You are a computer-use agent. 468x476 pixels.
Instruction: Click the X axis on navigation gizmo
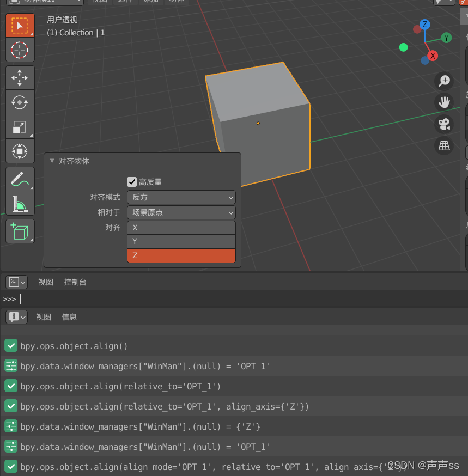pyautogui.click(x=433, y=56)
